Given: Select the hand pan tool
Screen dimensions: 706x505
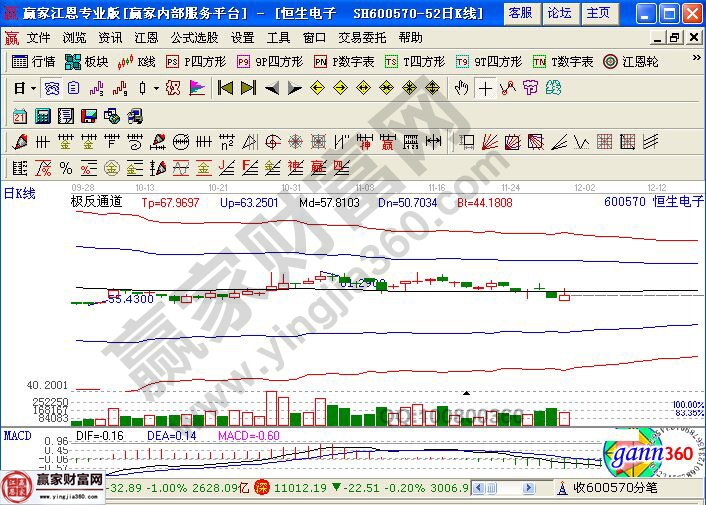Looking at the screenshot, I should click(461, 88).
